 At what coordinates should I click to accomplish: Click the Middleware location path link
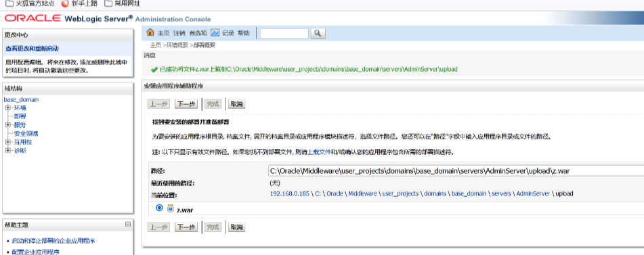click(x=363, y=193)
